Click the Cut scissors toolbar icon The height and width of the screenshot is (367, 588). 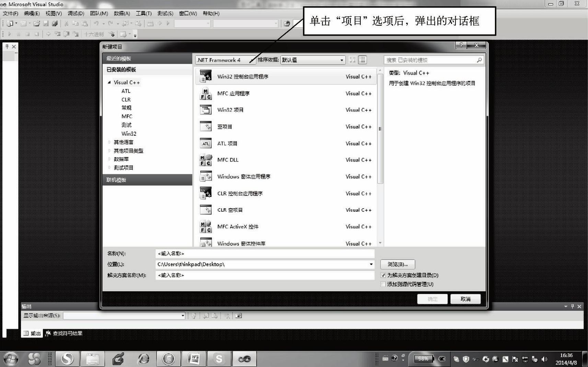coord(66,23)
